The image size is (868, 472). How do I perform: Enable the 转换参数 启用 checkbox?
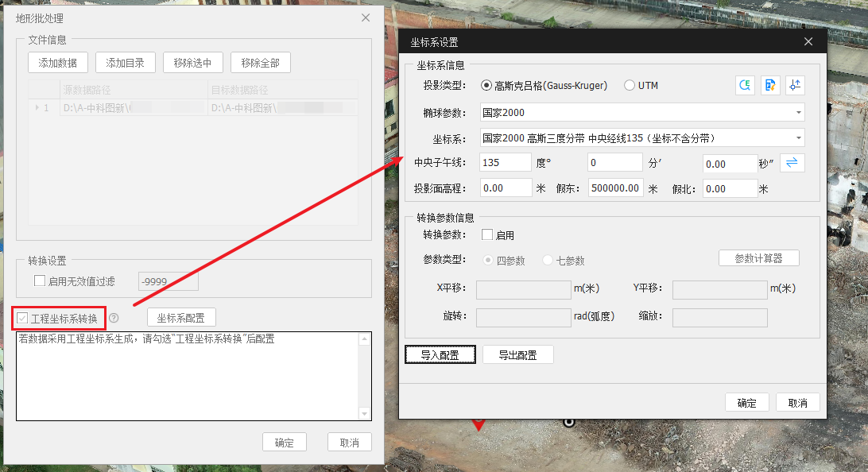pyautogui.click(x=487, y=235)
